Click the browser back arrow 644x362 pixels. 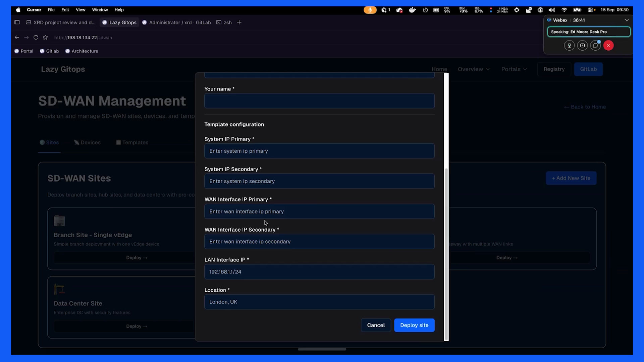pos(17,38)
